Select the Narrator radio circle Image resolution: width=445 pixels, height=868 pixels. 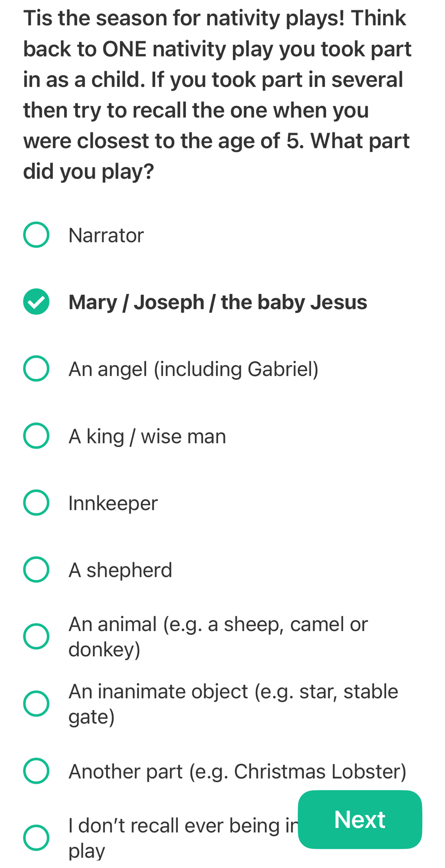pos(36,235)
